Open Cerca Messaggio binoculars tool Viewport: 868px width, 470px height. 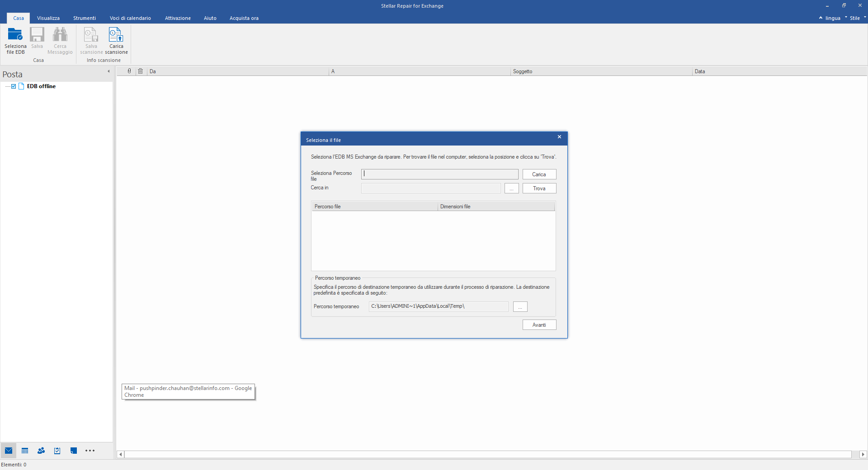coord(60,34)
